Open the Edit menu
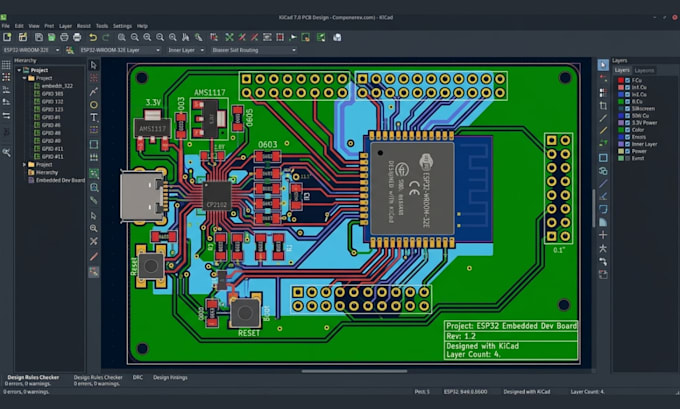The height and width of the screenshot is (409, 680). pyautogui.click(x=19, y=26)
